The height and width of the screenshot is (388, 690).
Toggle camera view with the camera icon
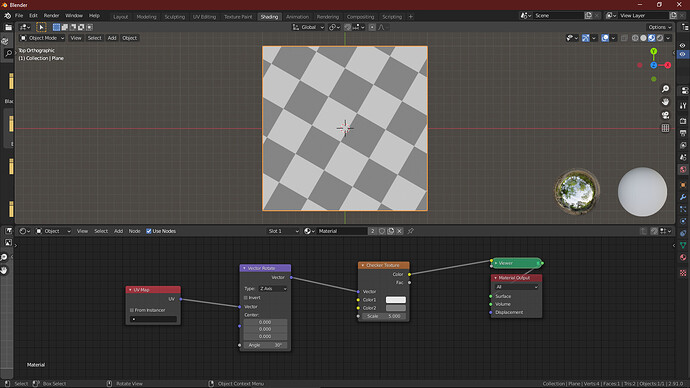(665, 115)
